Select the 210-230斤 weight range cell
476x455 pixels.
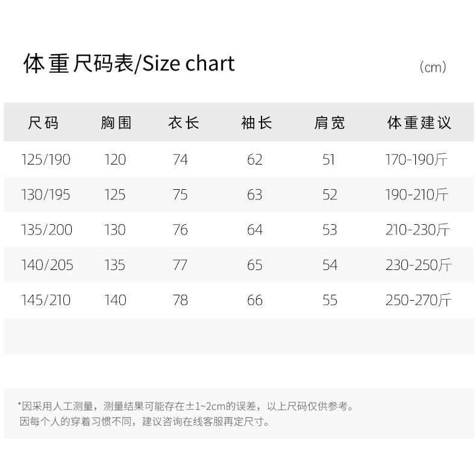pyautogui.click(x=418, y=230)
